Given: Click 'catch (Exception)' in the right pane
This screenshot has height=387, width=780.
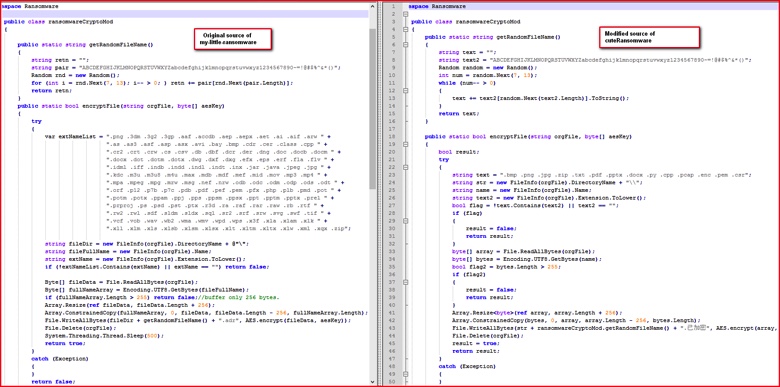Looking at the screenshot, I should click(467, 366).
